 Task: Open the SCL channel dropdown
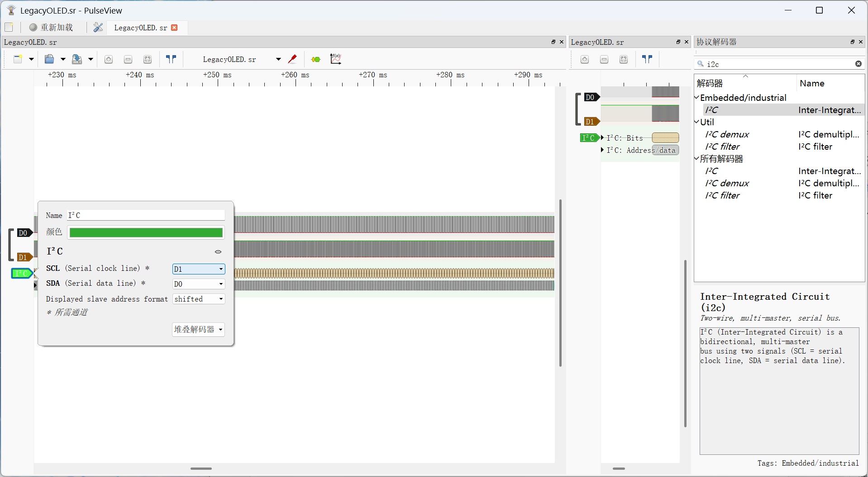click(199, 269)
